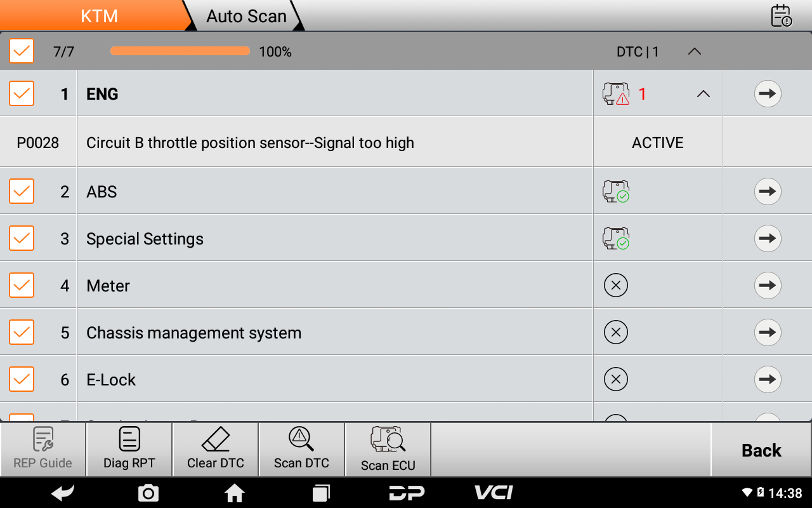Uncheck the ENG system checkbox
This screenshot has height=508, width=812.
click(x=22, y=94)
